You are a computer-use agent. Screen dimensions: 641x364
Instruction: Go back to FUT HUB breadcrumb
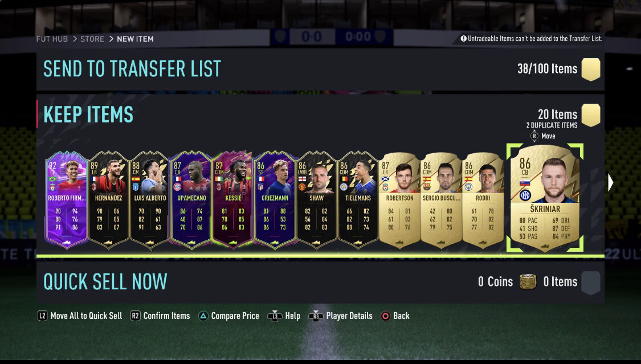coord(52,39)
